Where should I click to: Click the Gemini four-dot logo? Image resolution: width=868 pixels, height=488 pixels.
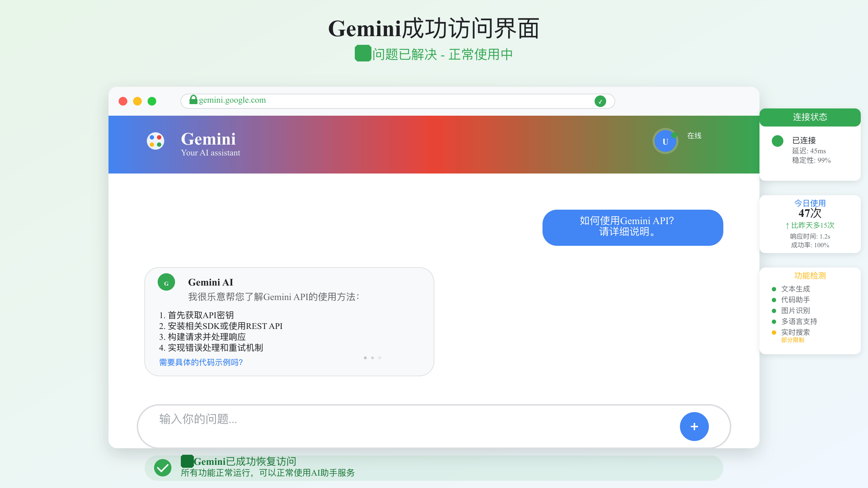(x=156, y=141)
